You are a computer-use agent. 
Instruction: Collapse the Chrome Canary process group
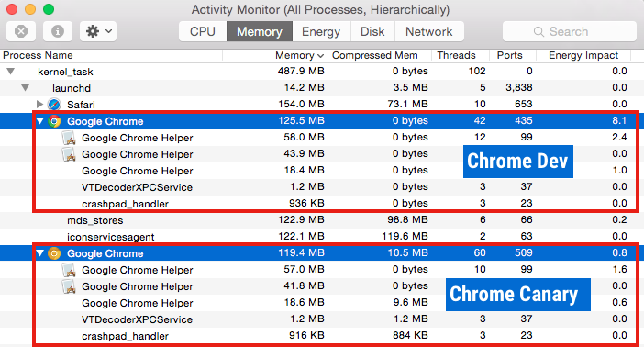[39, 252]
